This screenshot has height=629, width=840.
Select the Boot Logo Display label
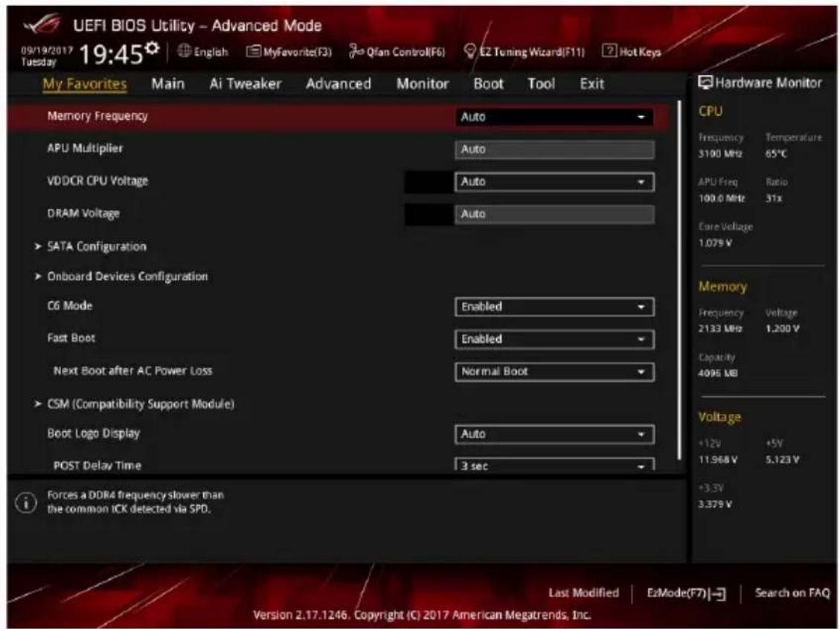click(93, 433)
